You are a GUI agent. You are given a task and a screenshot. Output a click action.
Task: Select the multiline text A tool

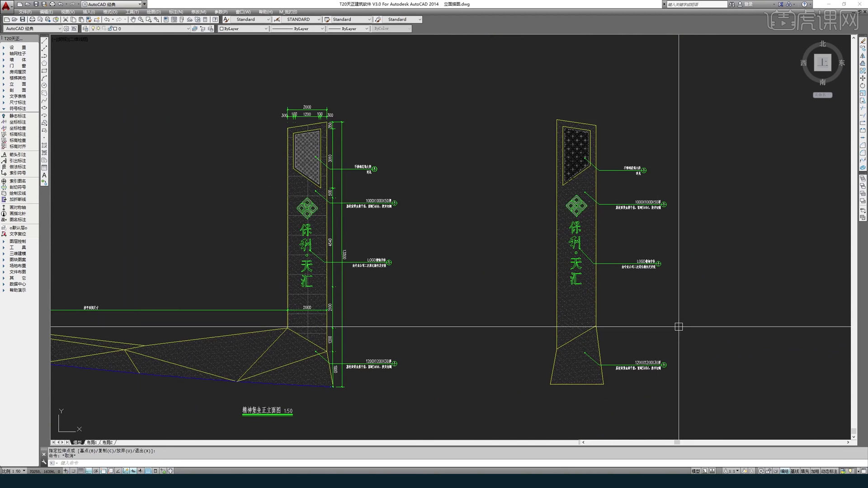(x=44, y=175)
